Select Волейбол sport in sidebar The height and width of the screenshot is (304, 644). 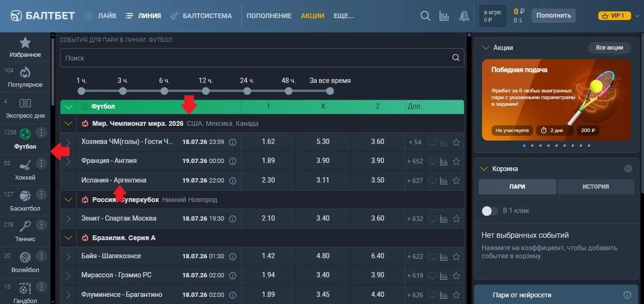pyautogui.click(x=25, y=263)
